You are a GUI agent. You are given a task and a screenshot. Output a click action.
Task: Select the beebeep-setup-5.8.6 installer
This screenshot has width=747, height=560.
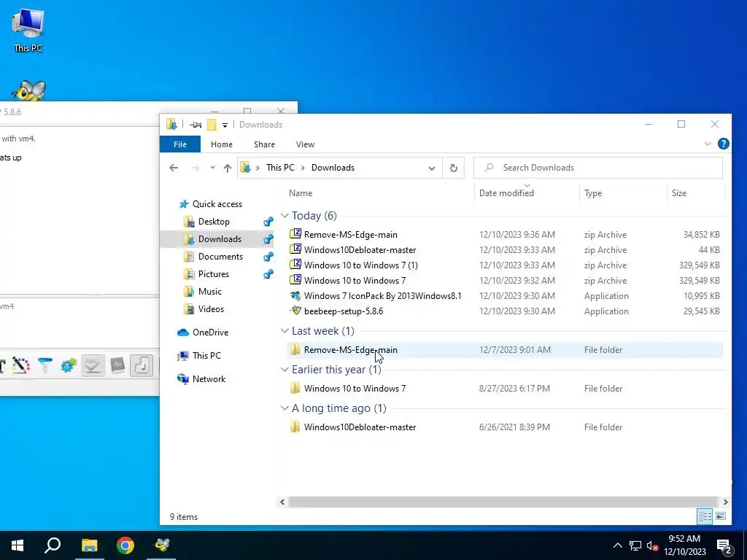coord(505,311)
